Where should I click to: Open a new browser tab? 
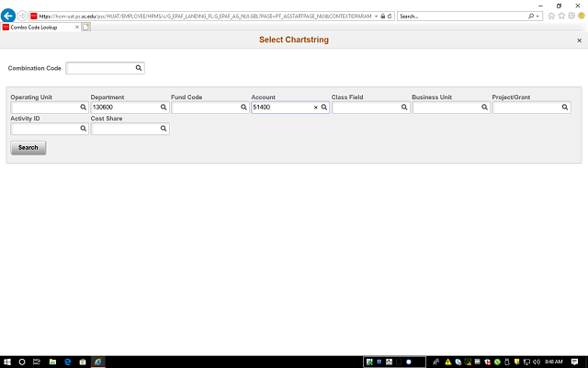click(85, 27)
